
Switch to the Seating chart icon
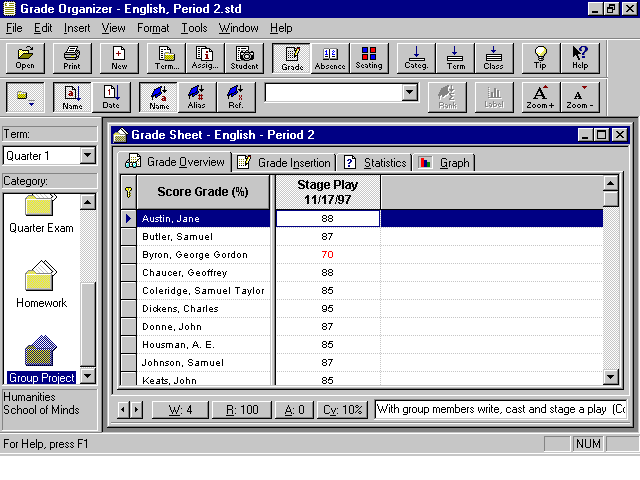(x=369, y=58)
